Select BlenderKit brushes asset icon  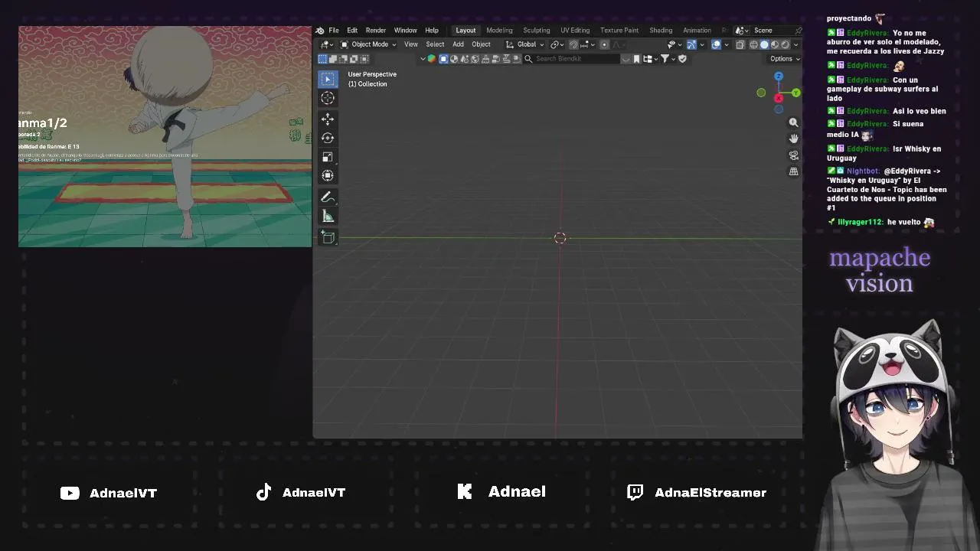[486, 59]
